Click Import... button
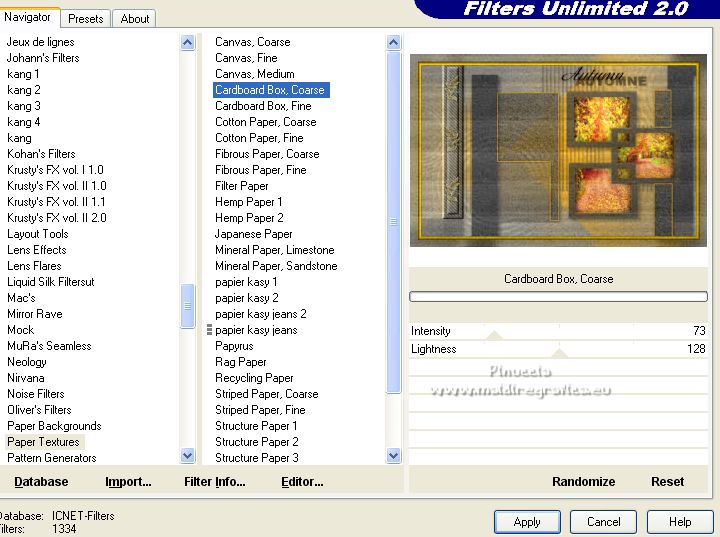The width and height of the screenshot is (720, 537). tap(128, 481)
